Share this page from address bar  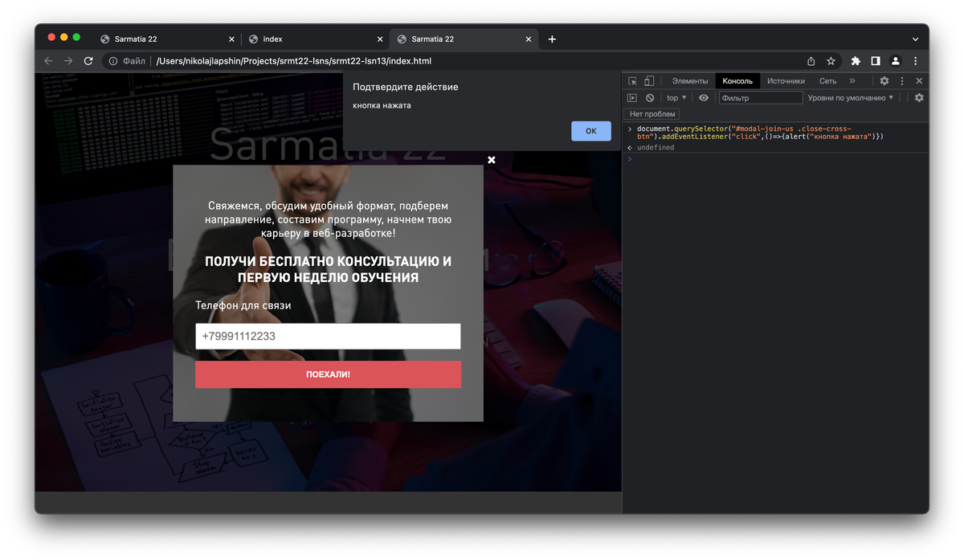click(811, 61)
